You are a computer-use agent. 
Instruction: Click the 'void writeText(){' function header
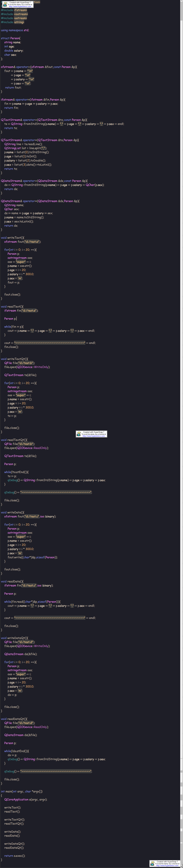(13, 238)
